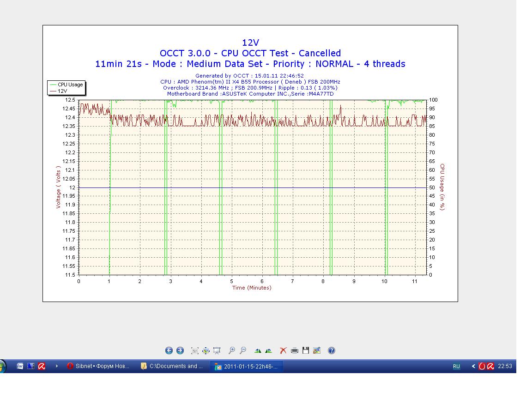Zoom out with magnifier minus icon
532x399 pixels.
pos(243,351)
